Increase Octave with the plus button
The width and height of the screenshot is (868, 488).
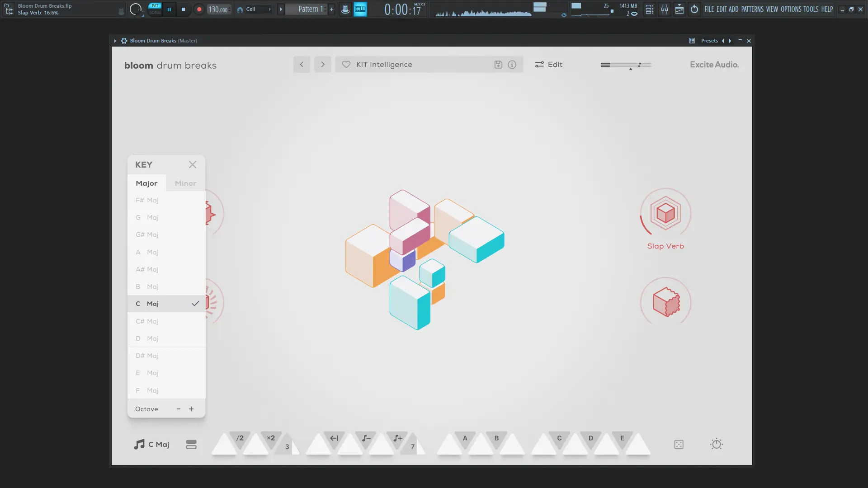[x=191, y=408]
